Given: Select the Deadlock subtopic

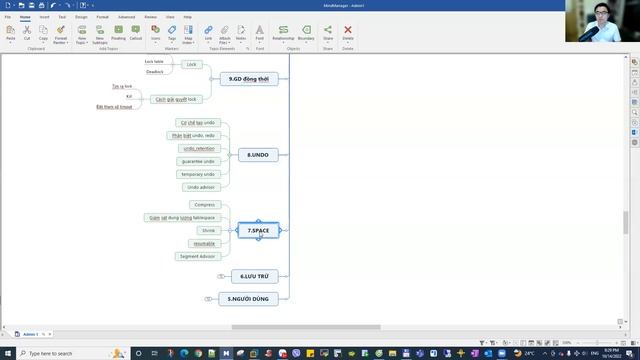Looking at the screenshot, I should (155, 72).
